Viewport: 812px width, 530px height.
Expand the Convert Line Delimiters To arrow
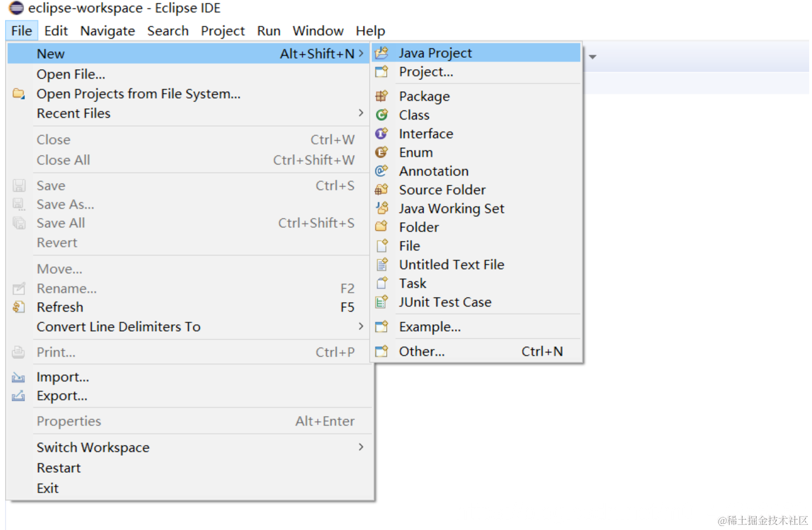pyautogui.click(x=361, y=326)
